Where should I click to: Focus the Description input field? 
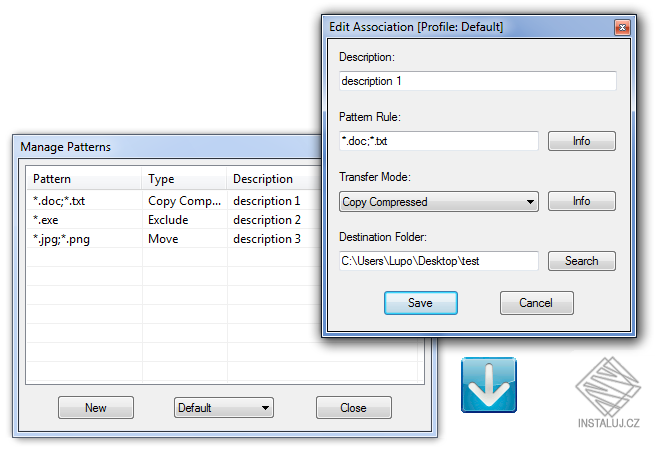point(477,81)
